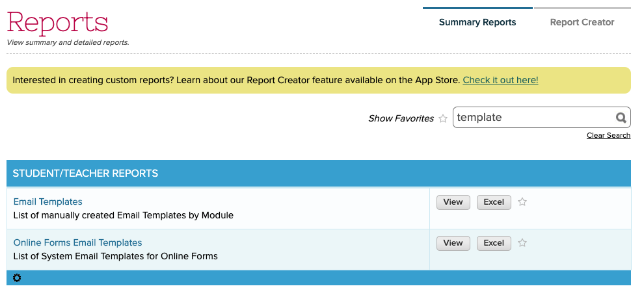This screenshot has height=297, width=644.
Task: Click the Student/Teacher Reports section header
Action: 85,174
